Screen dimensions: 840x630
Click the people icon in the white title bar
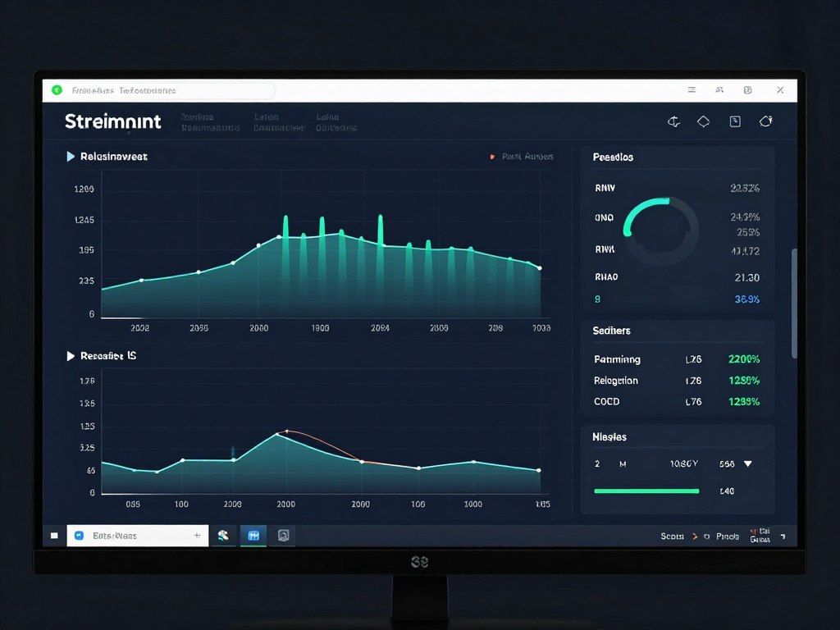(719, 90)
